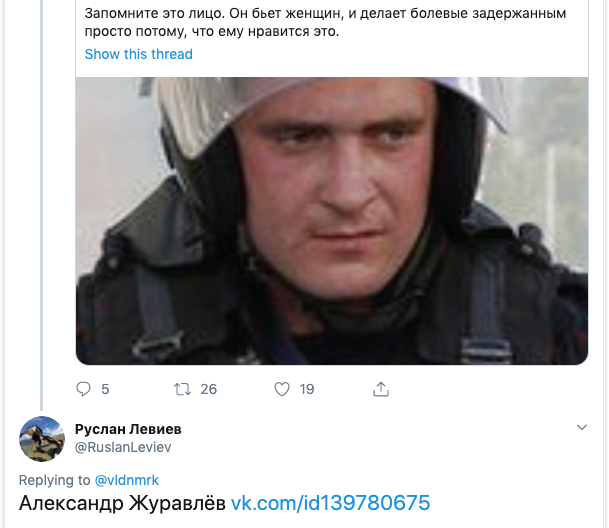Viewport: 609px width, 528px height.
Task: Click the quoted text line просто потому
Action: coord(133,31)
